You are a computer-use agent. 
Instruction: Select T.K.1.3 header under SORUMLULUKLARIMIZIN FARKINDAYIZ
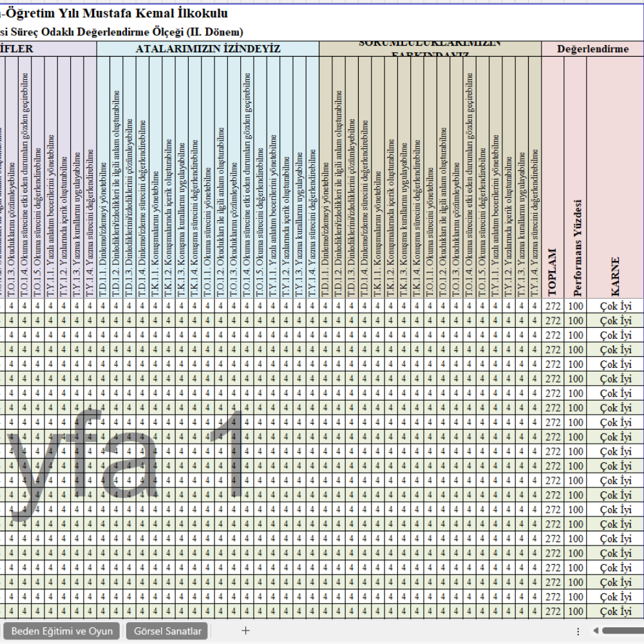tap(404, 178)
